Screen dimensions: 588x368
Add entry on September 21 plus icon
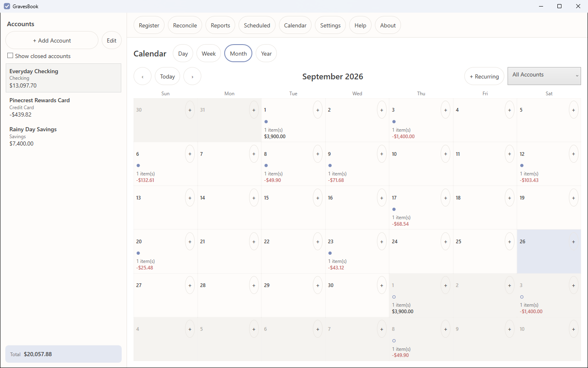point(254,242)
